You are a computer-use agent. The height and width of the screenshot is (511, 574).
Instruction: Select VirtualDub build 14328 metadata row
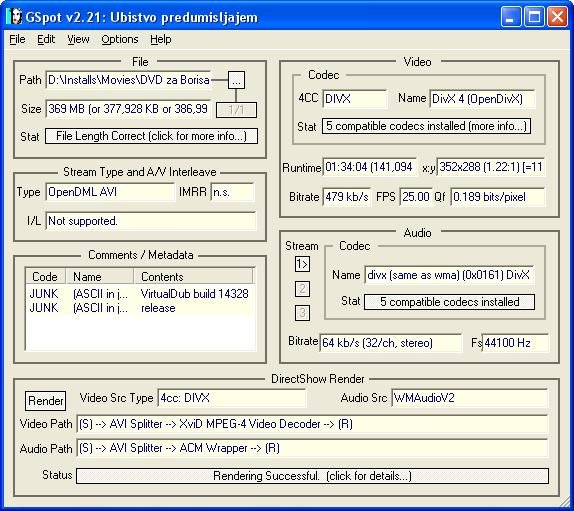pos(139,294)
